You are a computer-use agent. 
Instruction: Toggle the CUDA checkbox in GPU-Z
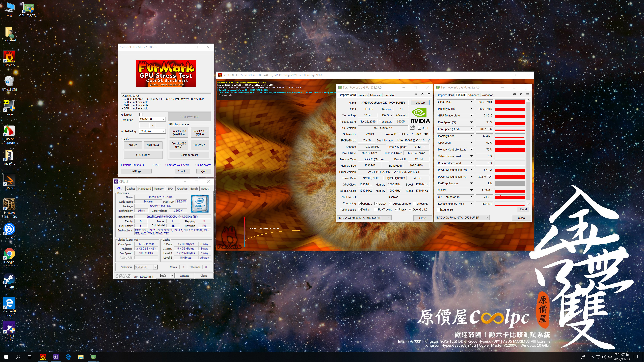pos(376,204)
